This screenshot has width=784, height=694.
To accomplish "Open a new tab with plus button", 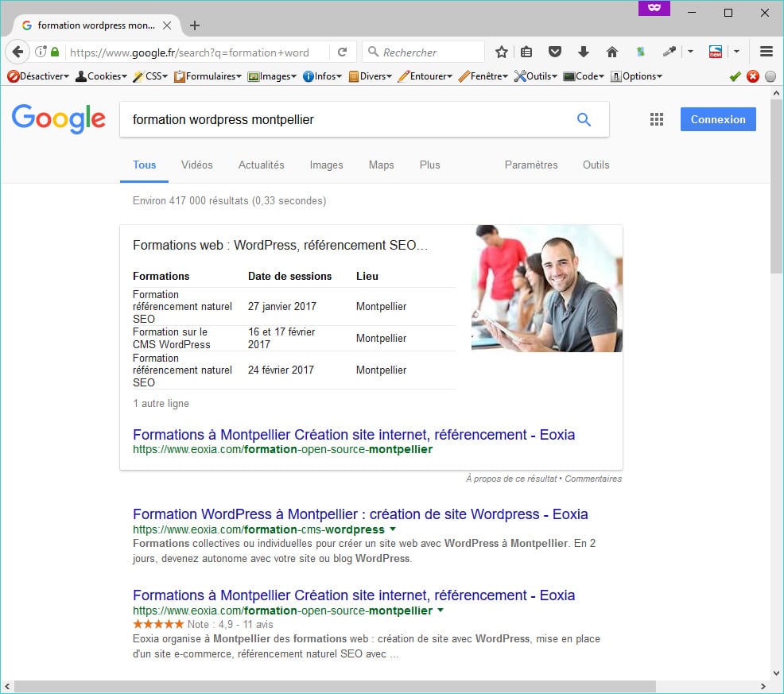I will point(195,25).
